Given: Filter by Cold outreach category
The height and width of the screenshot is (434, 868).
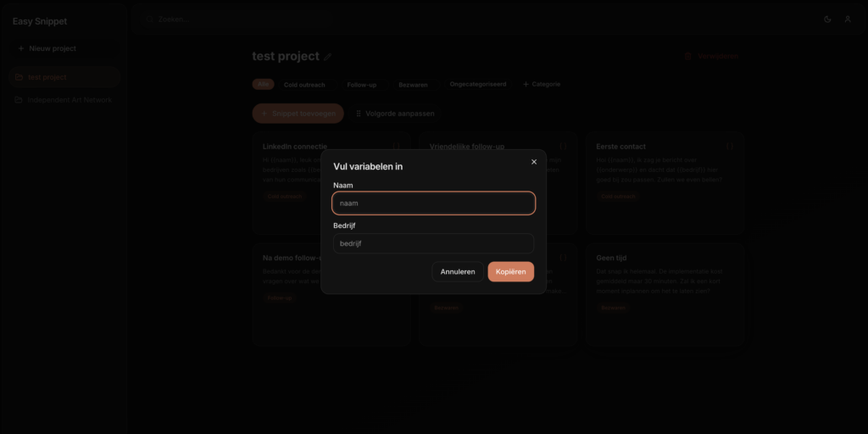Looking at the screenshot, I should [304, 85].
